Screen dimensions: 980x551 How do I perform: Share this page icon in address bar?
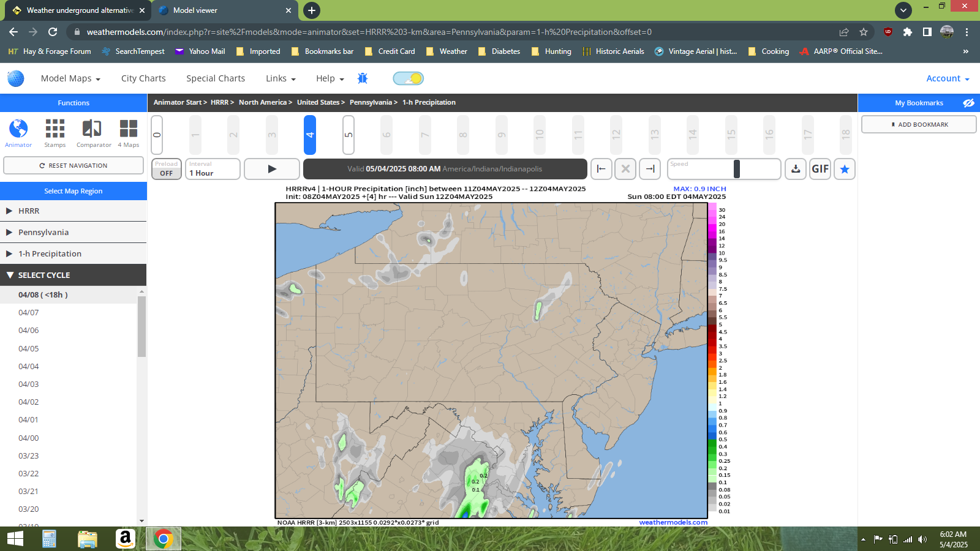pos(844,32)
